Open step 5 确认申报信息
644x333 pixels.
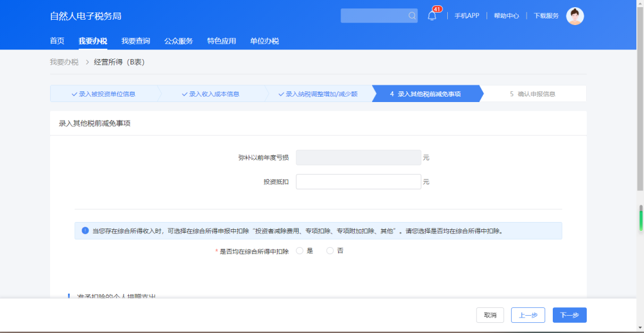[x=532, y=94]
